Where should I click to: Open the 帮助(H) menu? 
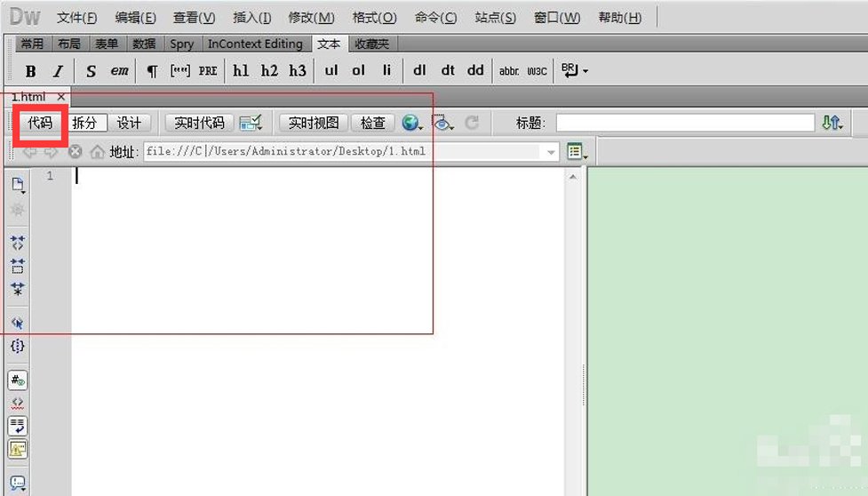620,18
